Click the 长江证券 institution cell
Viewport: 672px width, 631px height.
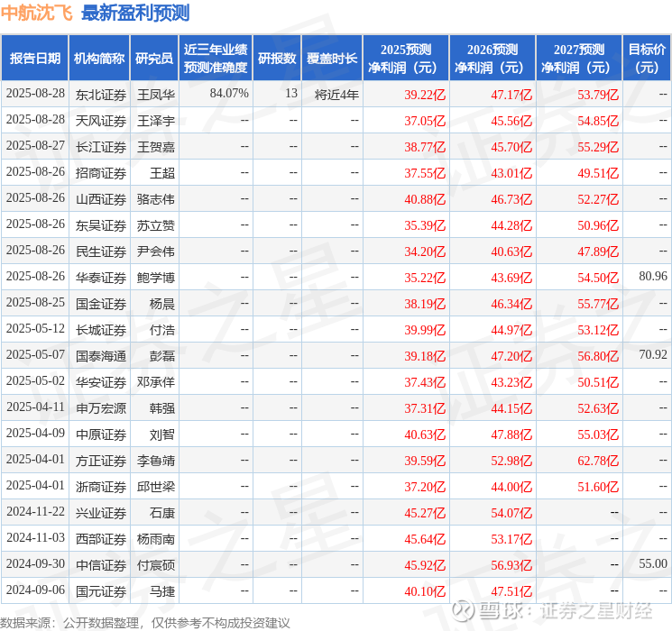click(101, 147)
